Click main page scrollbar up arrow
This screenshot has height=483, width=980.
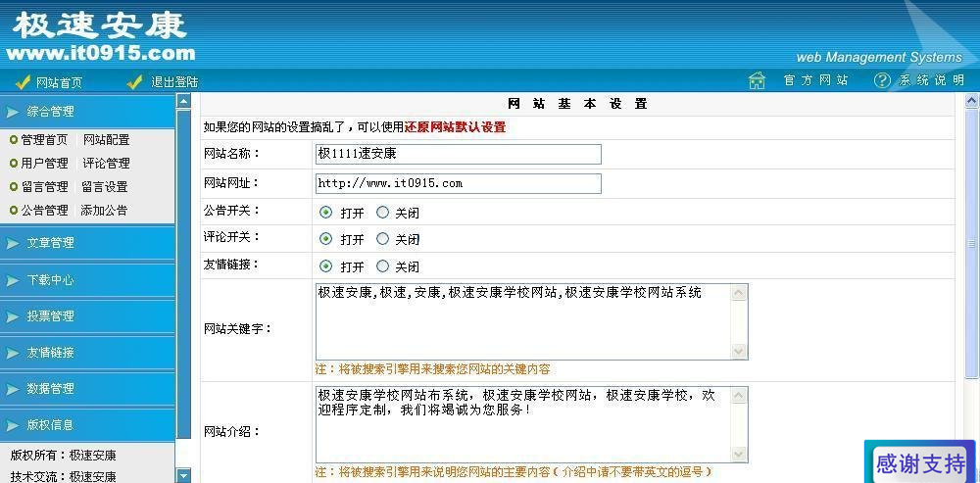point(972,101)
